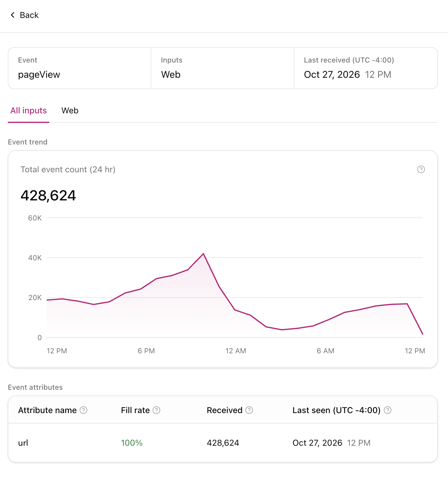The width and height of the screenshot is (448, 478).
Task: Show help for Received column
Action: tap(249, 410)
